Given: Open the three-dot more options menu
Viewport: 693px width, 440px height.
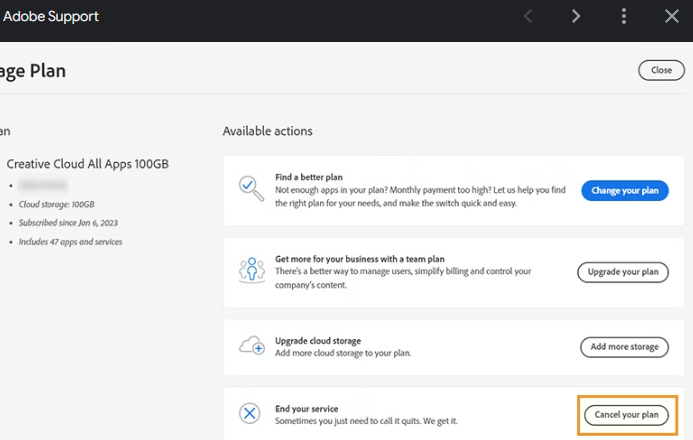Looking at the screenshot, I should click(x=624, y=16).
